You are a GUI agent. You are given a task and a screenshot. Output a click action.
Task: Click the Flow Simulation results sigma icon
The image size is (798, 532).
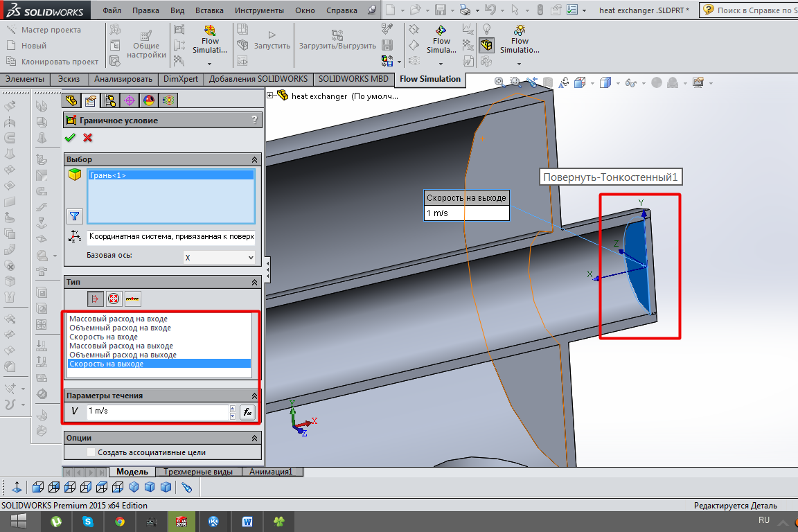[441, 30]
